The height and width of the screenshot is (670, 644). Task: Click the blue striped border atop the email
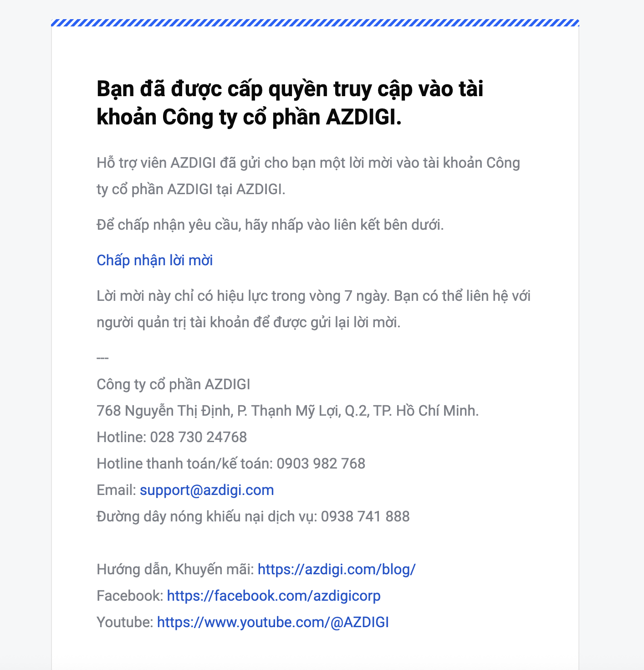(315, 23)
